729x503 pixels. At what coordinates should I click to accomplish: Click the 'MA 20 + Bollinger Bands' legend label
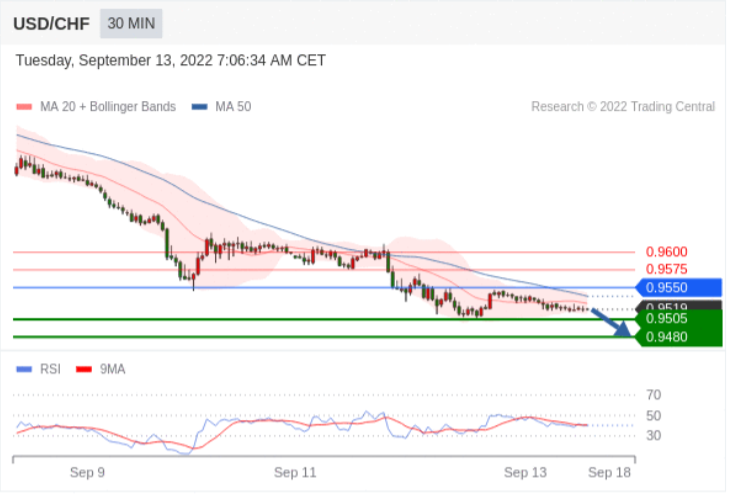(x=108, y=107)
